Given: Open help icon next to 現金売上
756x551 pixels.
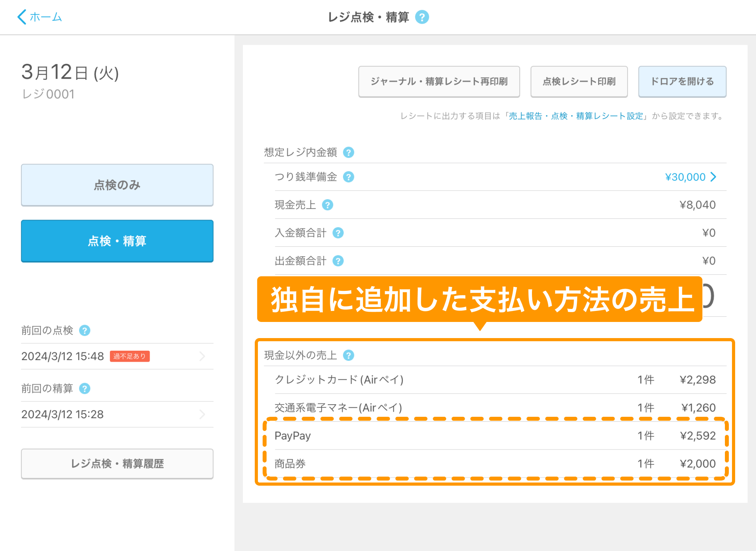Looking at the screenshot, I should pyautogui.click(x=328, y=205).
